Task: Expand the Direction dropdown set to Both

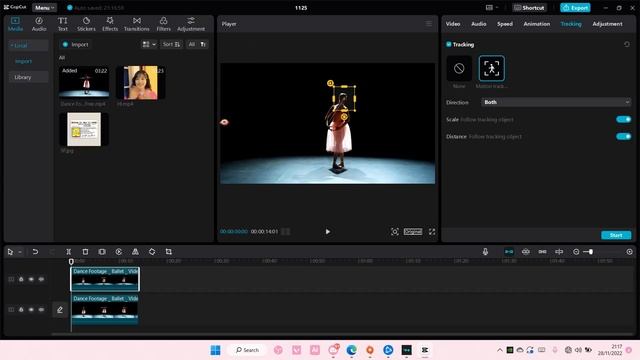Action: (556, 102)
